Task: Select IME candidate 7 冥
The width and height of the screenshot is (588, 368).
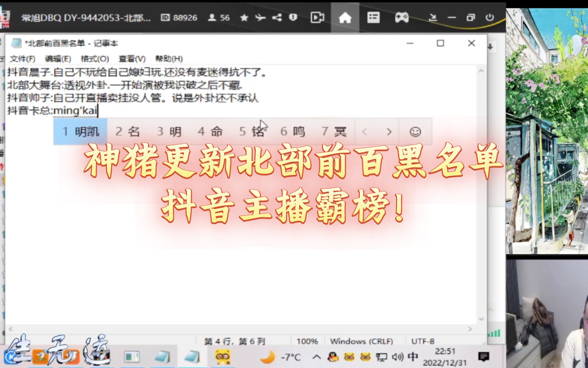Action: coord(334,132)
